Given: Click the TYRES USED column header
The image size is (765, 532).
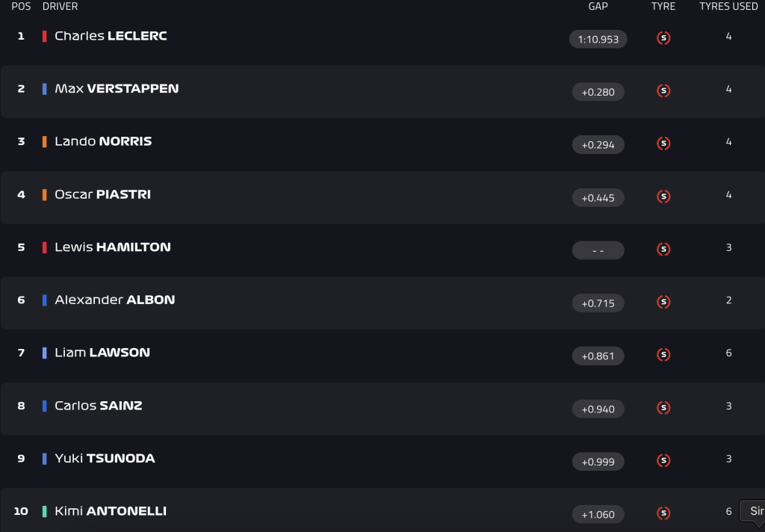Looking at the screenshot, I should [728, 6].
